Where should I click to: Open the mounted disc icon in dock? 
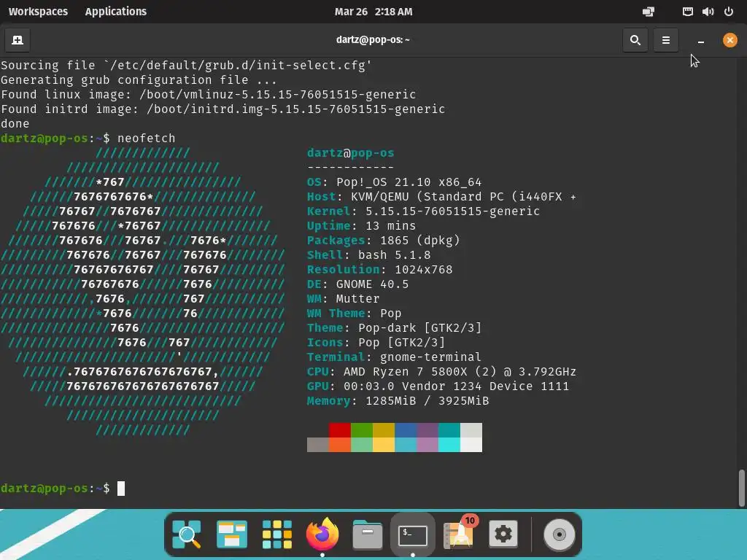560,534
